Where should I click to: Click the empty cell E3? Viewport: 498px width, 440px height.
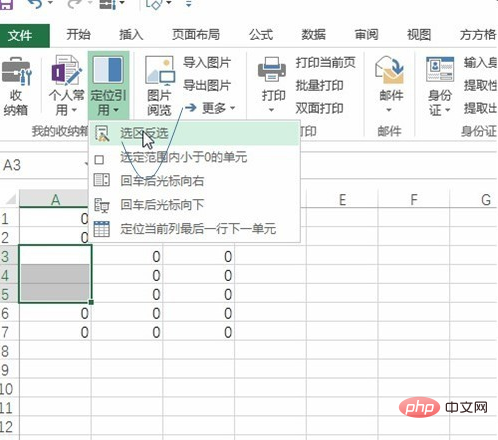(342, 256)
